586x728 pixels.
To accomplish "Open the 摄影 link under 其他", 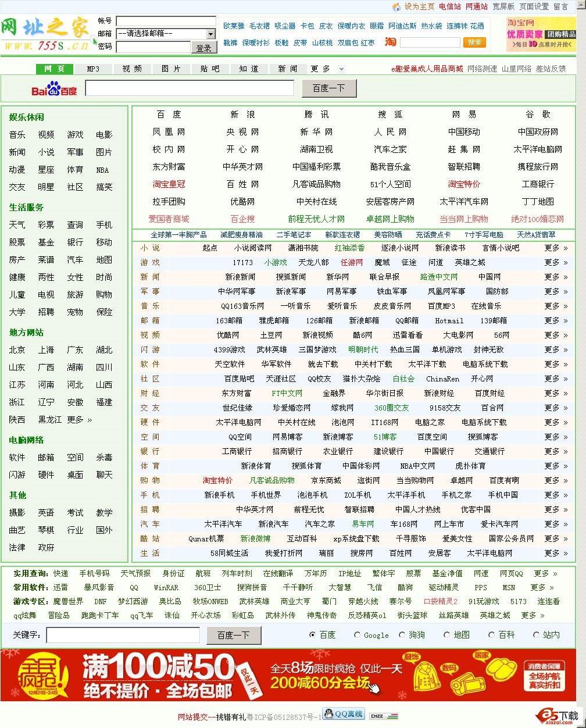I will click(x=17, y=513).
